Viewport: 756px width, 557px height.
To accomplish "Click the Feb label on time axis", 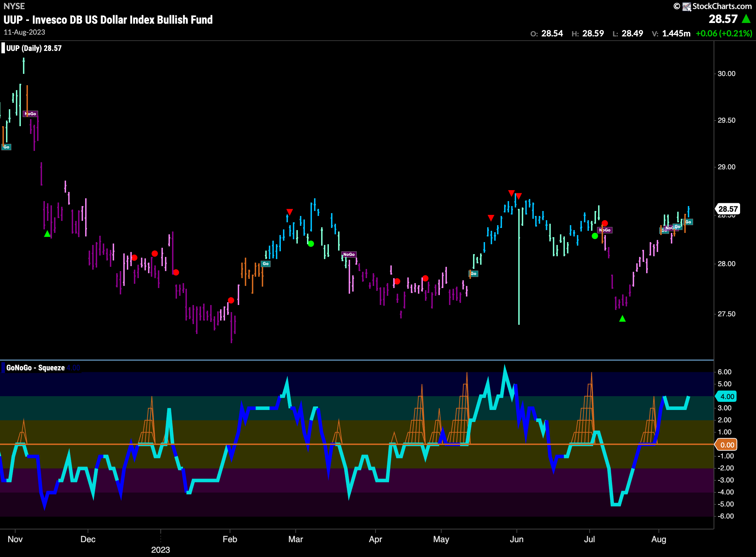I will pyautogui.click(x=230, y=539).
